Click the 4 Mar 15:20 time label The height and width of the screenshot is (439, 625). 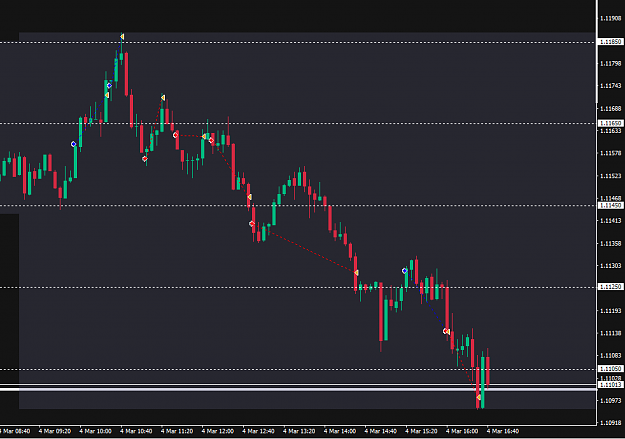click(421, 431)
